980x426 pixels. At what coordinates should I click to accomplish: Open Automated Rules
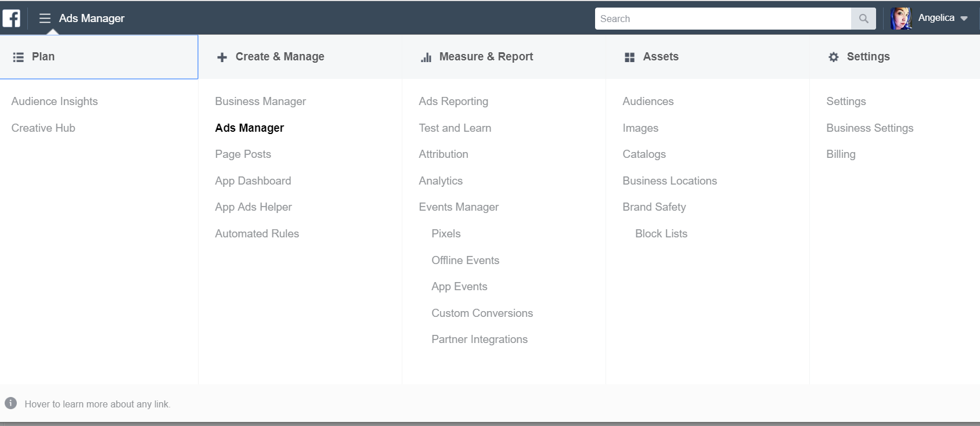257,234
